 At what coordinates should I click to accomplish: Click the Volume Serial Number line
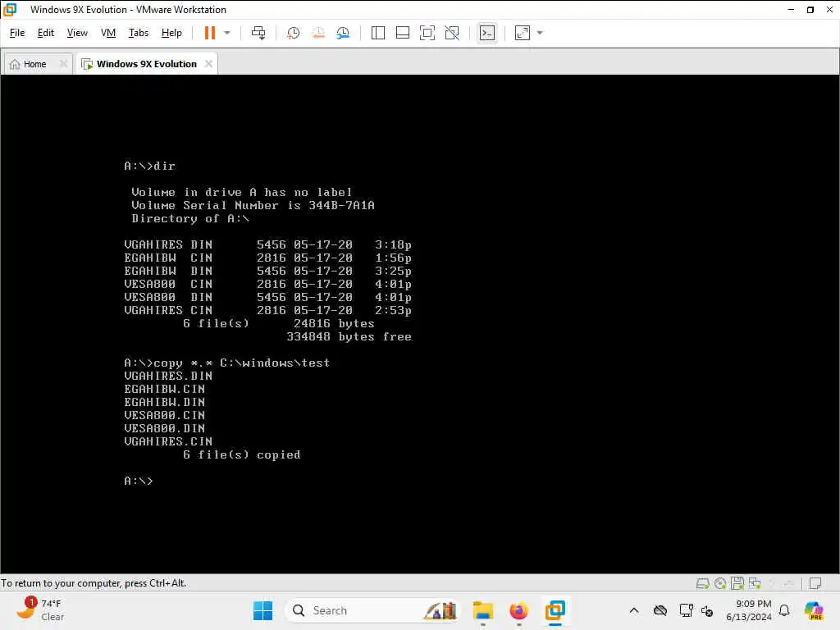tap(253, 205)
